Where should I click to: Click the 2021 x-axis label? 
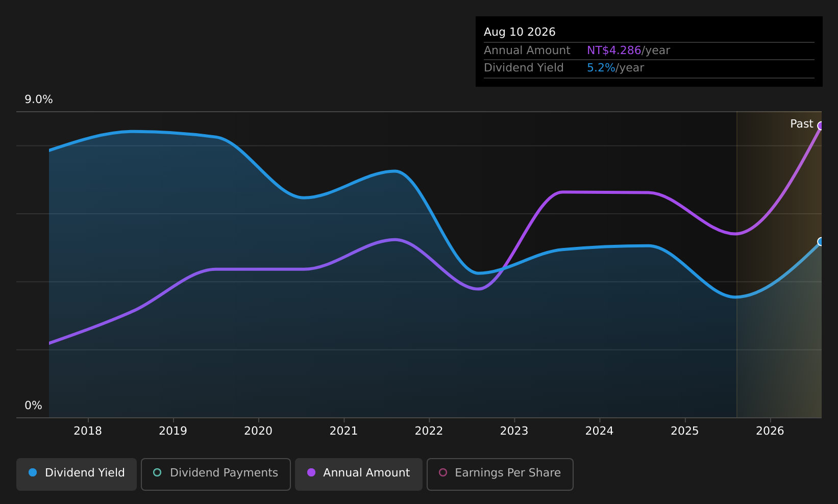coord(343,431)
